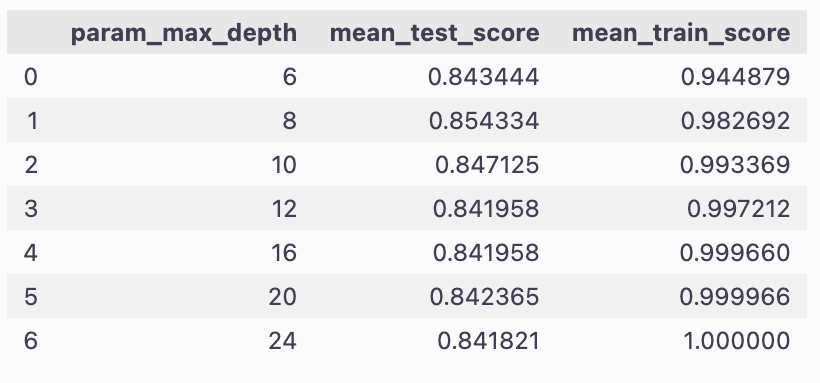This screenshot has height=383, width=820.
Task: Click the mean_train_score column header
Action: pos(681,33)
